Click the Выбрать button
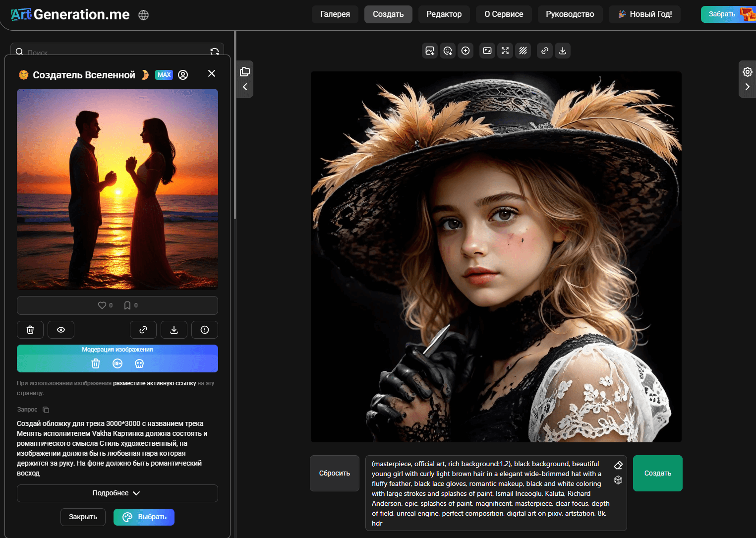Viewport: 756px width, 538px height. [144, 517]
